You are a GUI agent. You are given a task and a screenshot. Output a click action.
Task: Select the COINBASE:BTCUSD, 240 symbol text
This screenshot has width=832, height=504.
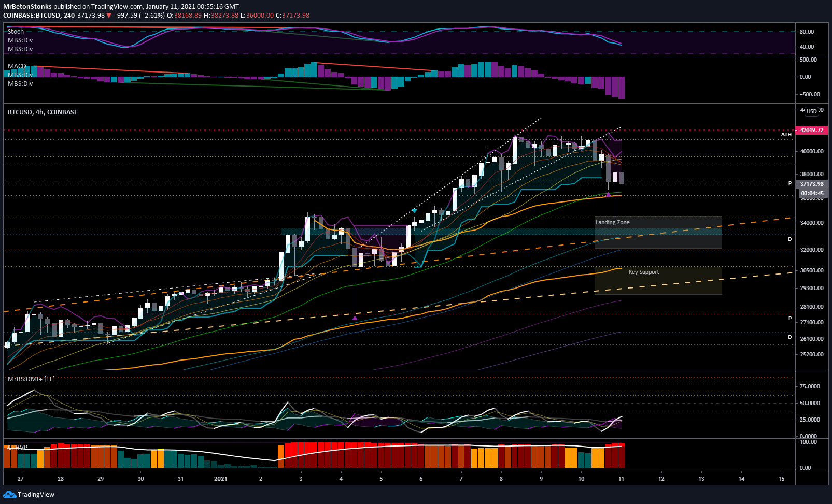39,16
